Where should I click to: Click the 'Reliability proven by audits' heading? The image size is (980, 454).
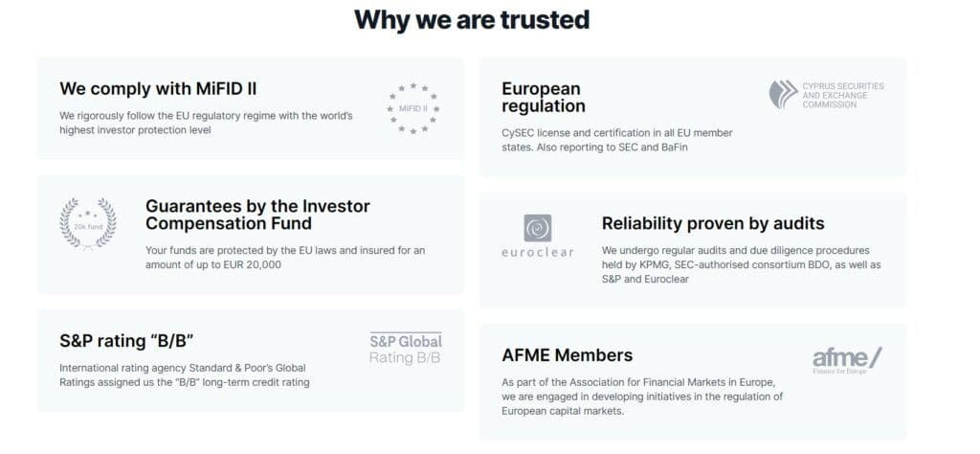[712, 223]
